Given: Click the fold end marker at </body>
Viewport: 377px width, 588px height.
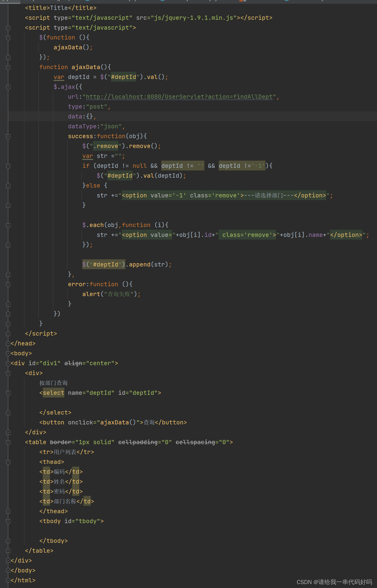Looking at the screenshot, I should tap(8, 571).
